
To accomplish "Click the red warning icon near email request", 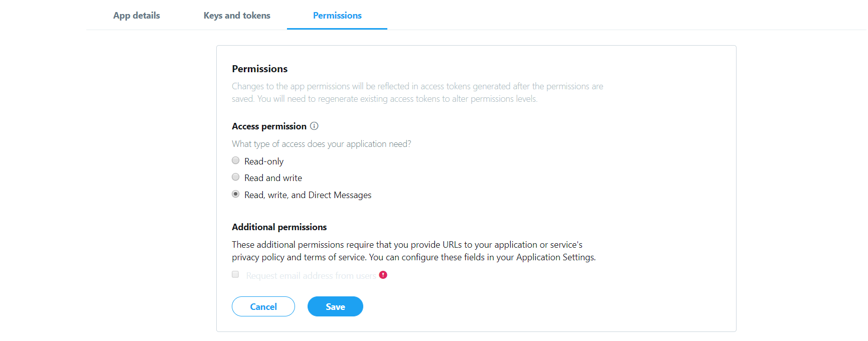I will [x=383, y=275].
